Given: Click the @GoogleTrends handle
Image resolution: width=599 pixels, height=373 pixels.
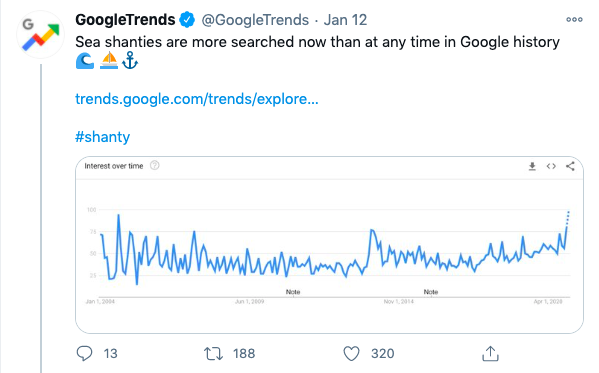Looking at the screenshot, I should pos(255,20).
